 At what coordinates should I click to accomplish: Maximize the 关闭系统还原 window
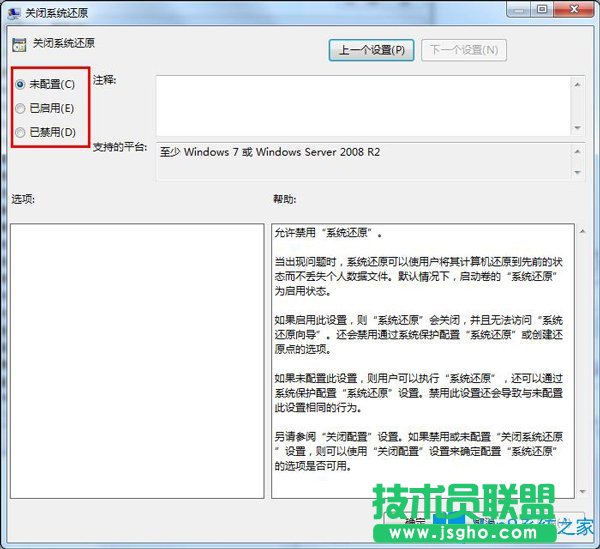click(542, 10)
